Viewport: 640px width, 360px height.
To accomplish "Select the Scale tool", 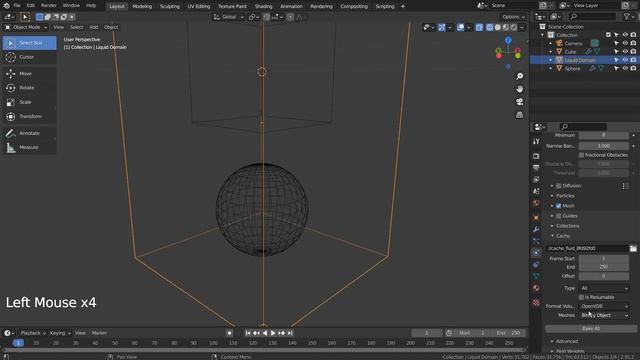I will click(29, 102).
